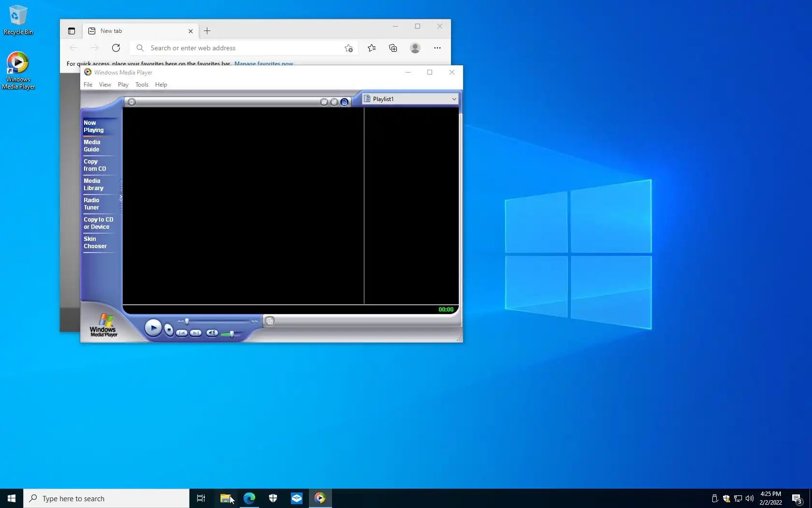This screenshot has height=508, width=812.
Task: Open the Copy from CD section
Action: point(100,165)
